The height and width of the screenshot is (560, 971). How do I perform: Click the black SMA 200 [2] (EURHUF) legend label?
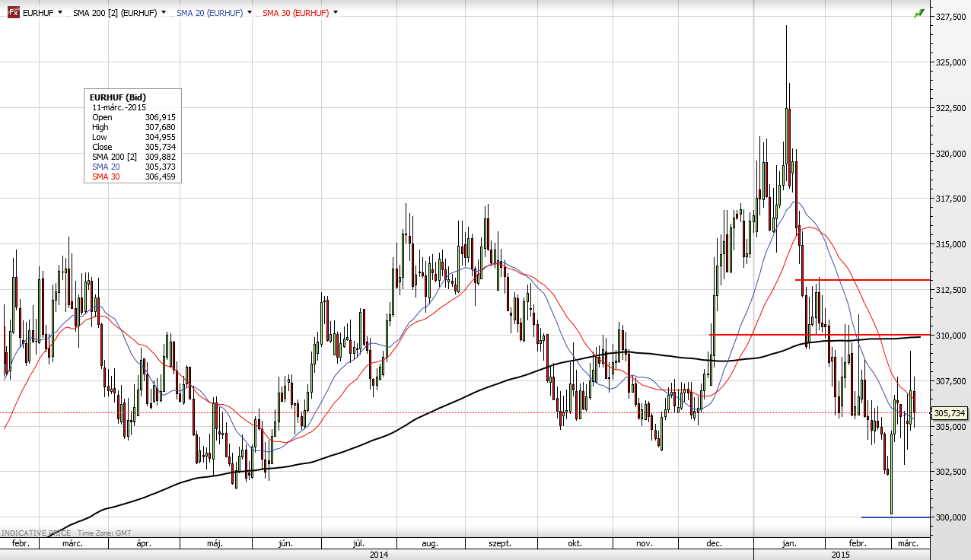[x=114, y=14]
